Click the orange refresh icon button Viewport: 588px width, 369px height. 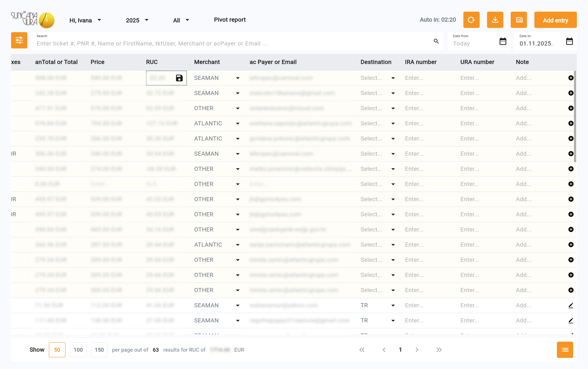[471, 20]
